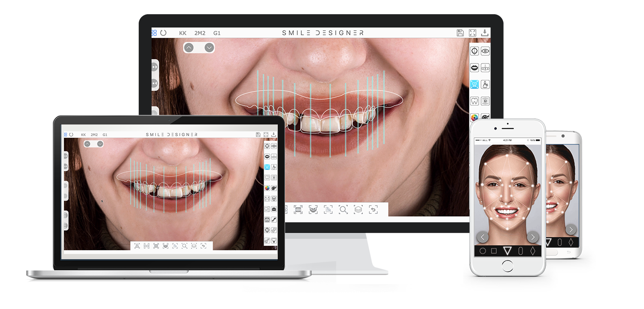Click the download icon on the laptop
The height and width of the screenshot is (309, 644).
point(273,134)
